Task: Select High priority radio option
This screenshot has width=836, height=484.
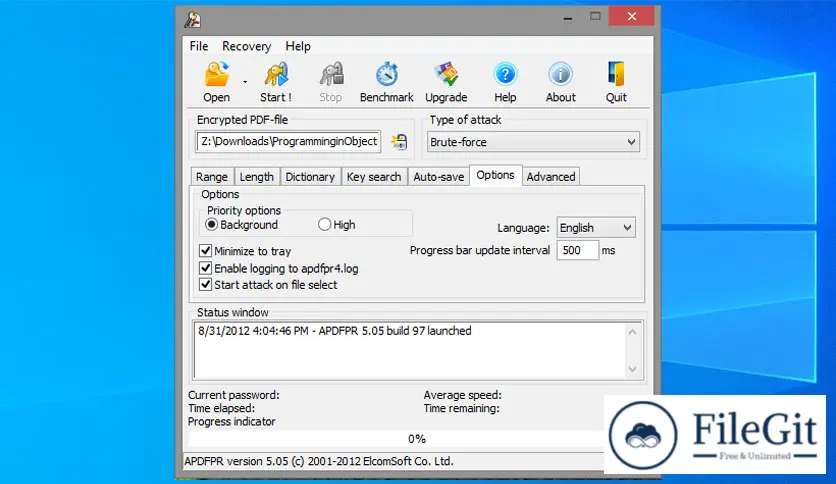Action: pos(325,225)
